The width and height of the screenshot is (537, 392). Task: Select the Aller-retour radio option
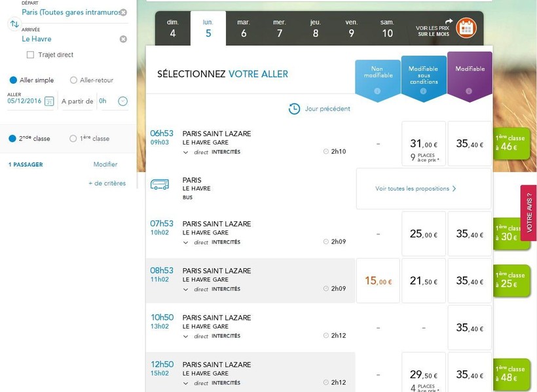[73, 80]
